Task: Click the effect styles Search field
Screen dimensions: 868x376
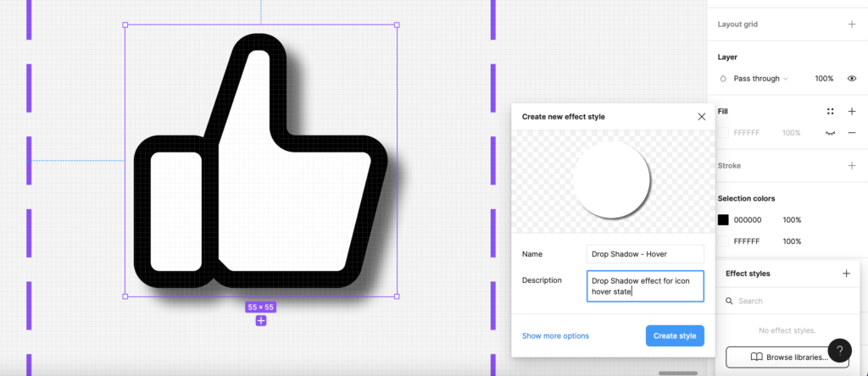Action: point(786,301)
